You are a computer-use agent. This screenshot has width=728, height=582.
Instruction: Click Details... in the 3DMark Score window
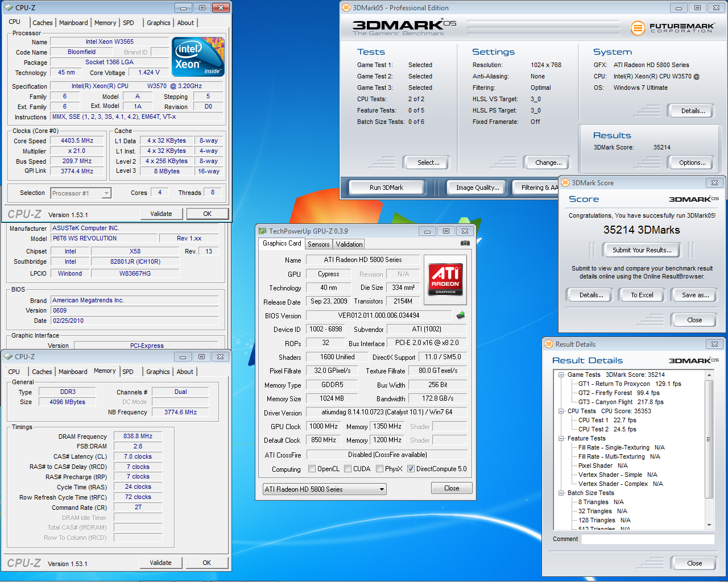click(x=591, y=295)
